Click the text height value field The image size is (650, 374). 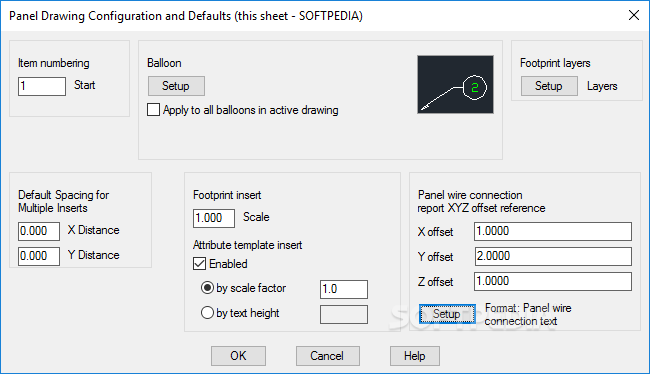coord(344,314)
